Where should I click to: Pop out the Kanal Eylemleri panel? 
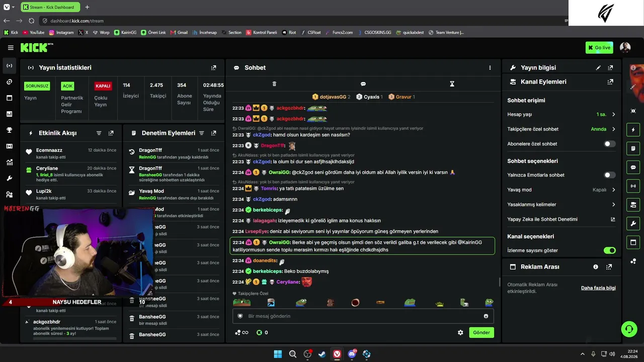[610, 81]
